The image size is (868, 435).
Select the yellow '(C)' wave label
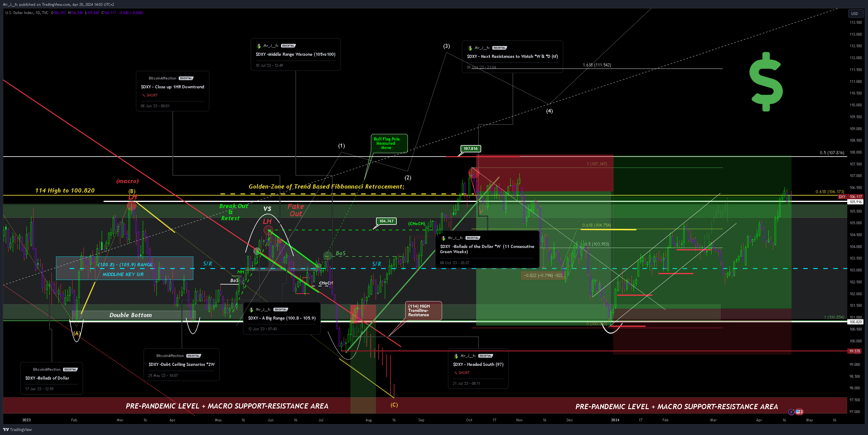(x=394, y=405)
